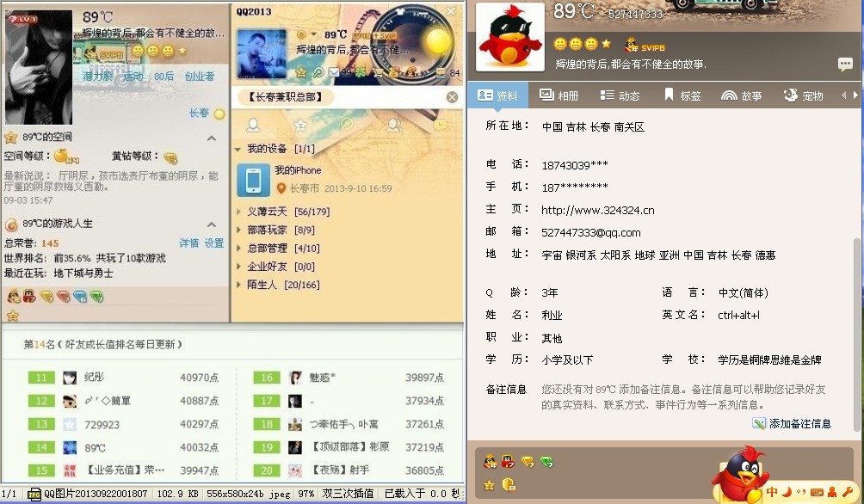
Task: Click the JPG file icon in status bar
Action: coord(34,494)
